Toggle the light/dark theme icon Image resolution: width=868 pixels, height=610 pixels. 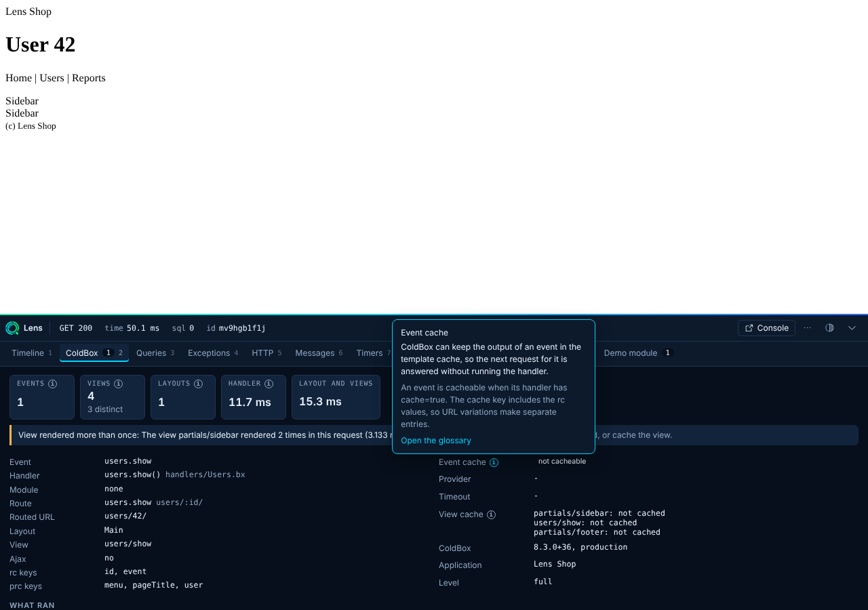pyautogui.click(x=829, y=328)
